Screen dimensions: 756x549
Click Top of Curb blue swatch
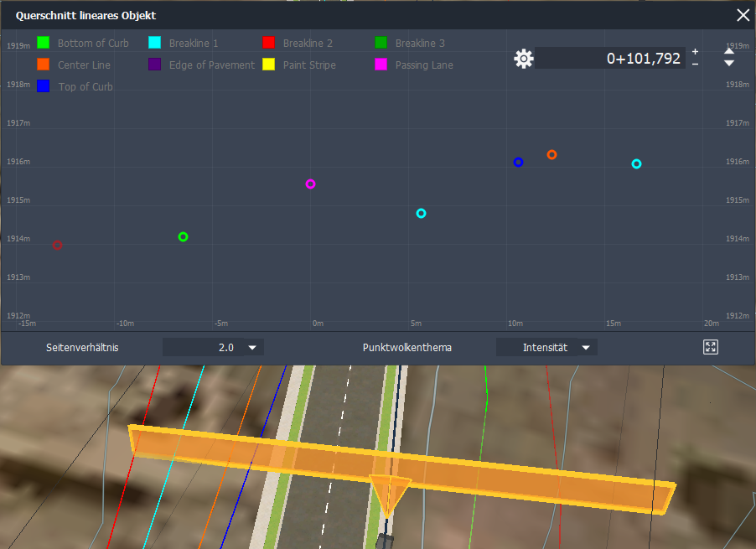coord(43,85)
